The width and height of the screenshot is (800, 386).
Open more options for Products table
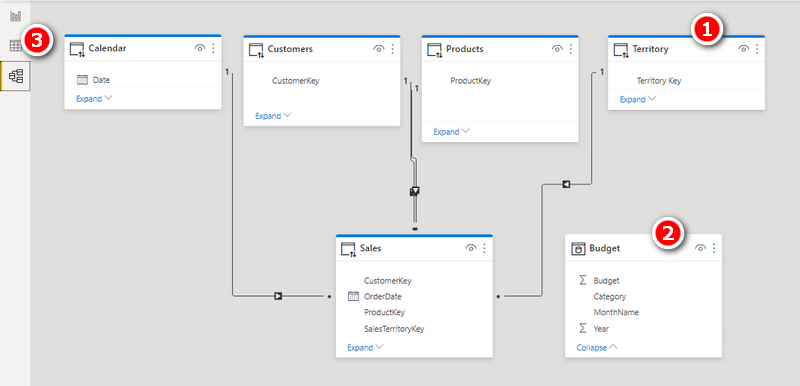click(570, 49)
